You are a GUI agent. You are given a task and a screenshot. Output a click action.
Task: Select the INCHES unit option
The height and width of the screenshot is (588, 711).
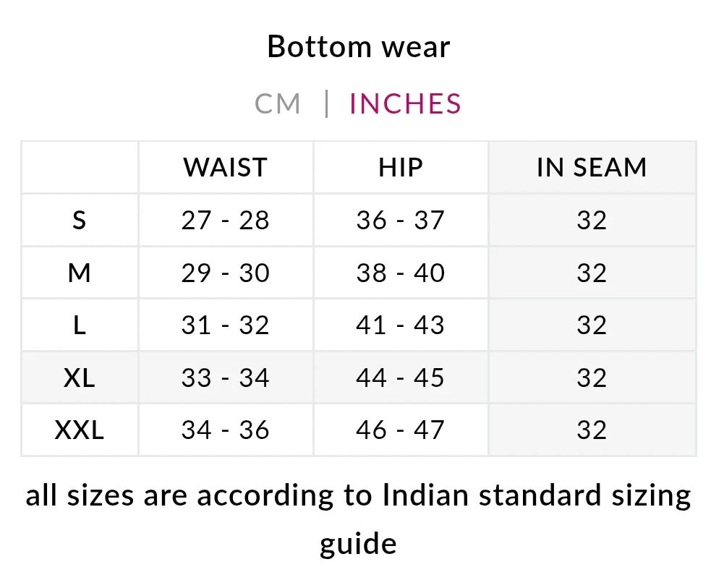tap(405, 104)
